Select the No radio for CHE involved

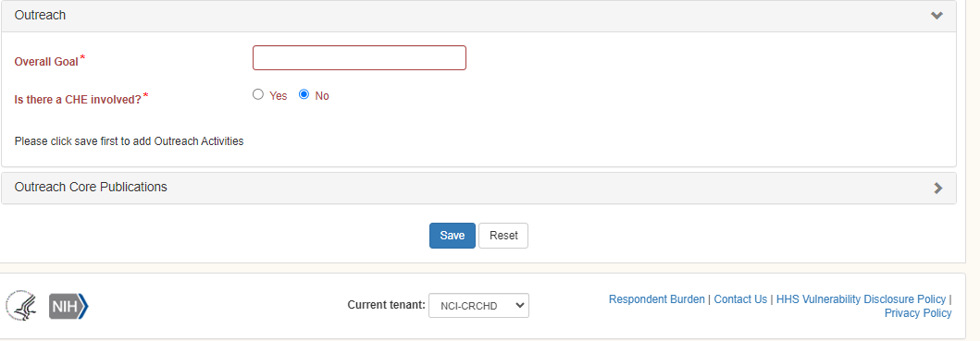click(304, 94)
